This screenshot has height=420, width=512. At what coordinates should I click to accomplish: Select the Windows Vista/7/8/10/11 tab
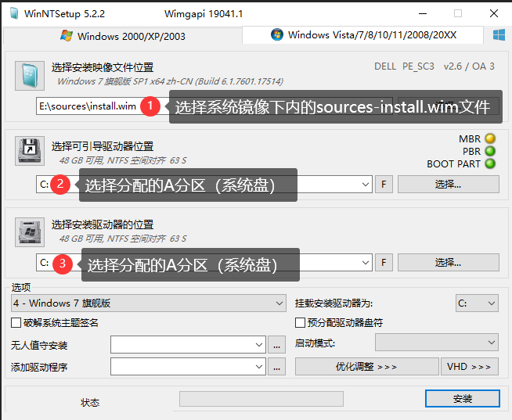(x=363, y=35)
